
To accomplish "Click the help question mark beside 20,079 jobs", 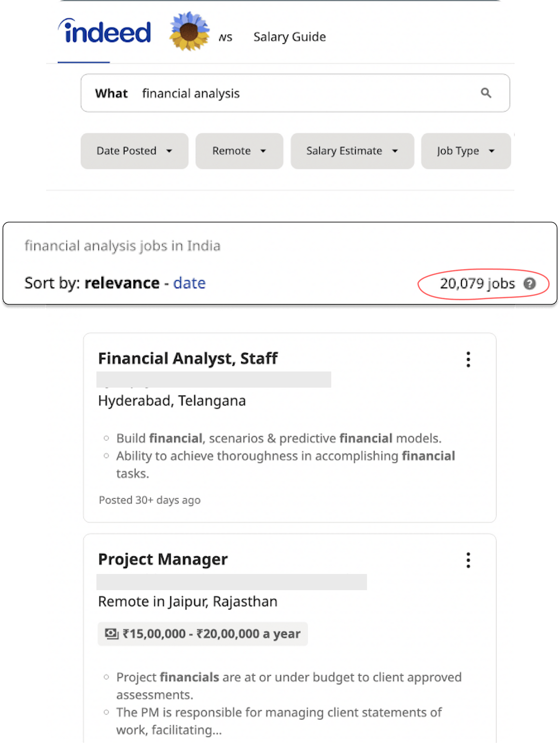I will 530,284.
